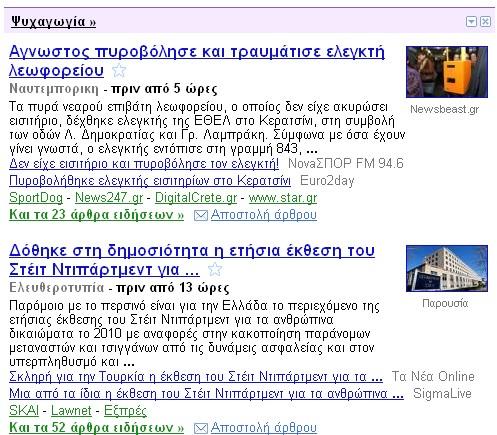Open headline about Άγνωστος πυροβόλησε ελεγκτή λεωφορείου

(197, 61)
